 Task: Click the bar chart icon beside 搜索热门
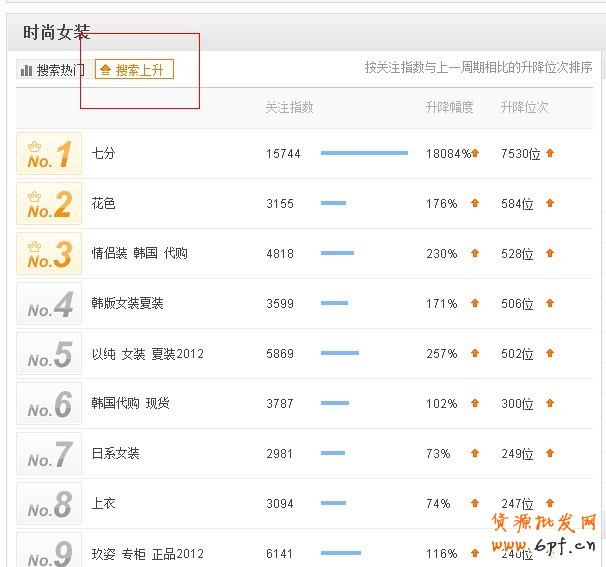tap(27, 70)
